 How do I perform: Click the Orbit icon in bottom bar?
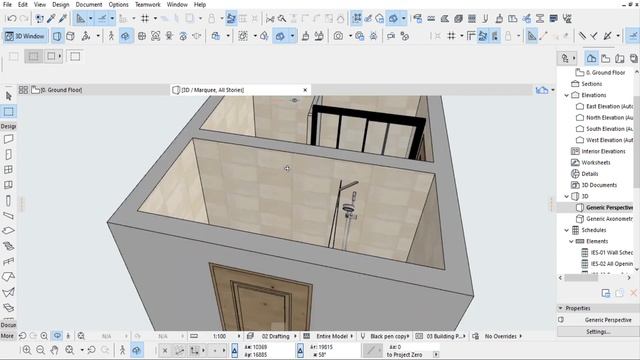click(136, 350)
